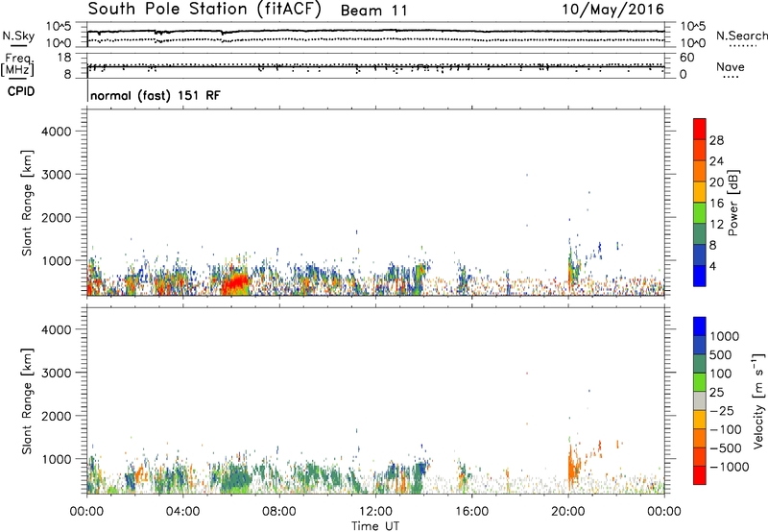Viewport: 768px width, 532px height.
Task: Click the solid line sample under N.Sky
Action: [18, 45]
